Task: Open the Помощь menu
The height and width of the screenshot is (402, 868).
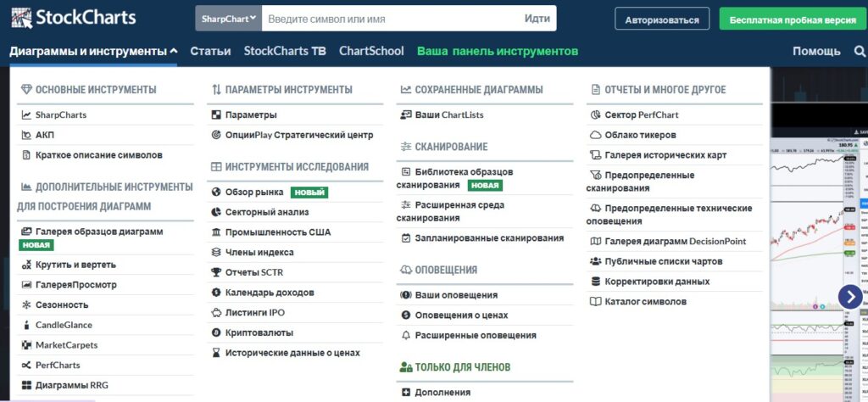Action: (x=816, y=52)
